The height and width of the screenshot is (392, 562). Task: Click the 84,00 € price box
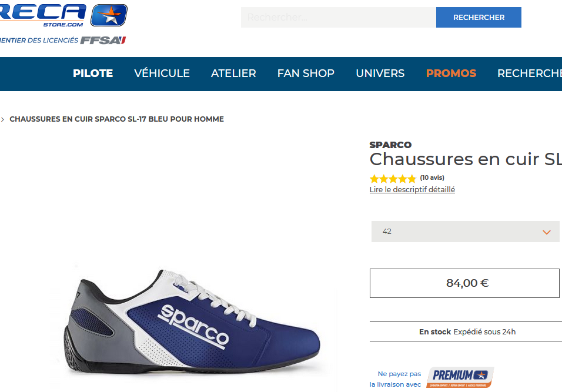(x=464, y=283)
